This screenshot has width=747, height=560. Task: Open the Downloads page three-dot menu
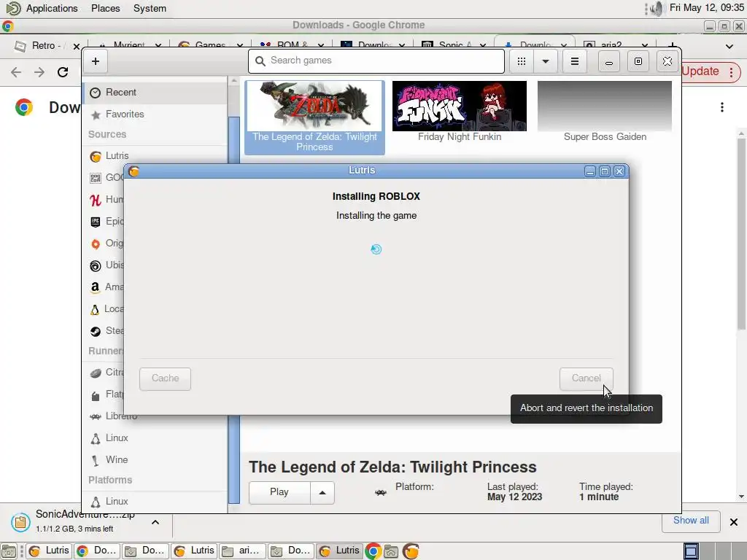(722, 108)
